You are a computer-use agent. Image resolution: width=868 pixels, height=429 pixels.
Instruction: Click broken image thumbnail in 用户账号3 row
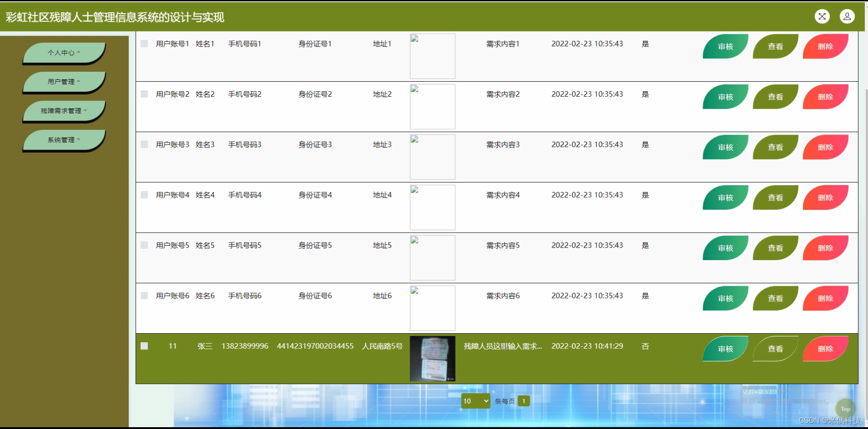click(x=433, y=157)
